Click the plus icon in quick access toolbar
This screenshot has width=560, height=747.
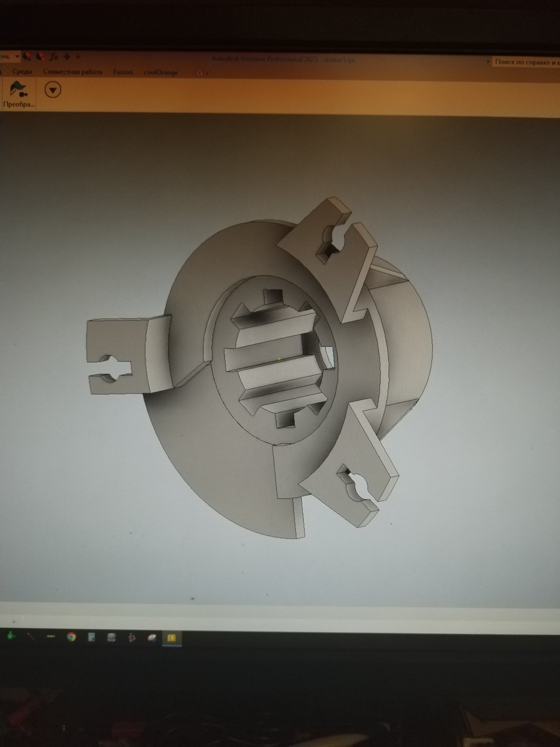tap(67, 57)
